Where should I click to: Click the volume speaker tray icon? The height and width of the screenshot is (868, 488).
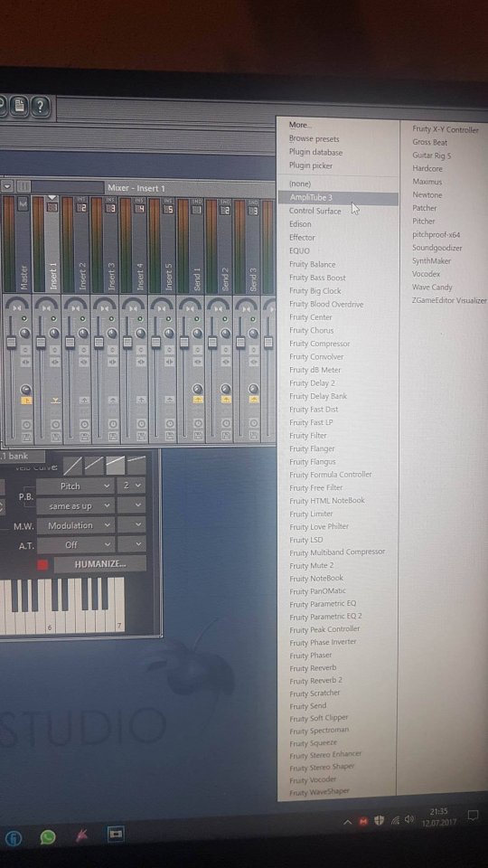(x=410, y=820)
